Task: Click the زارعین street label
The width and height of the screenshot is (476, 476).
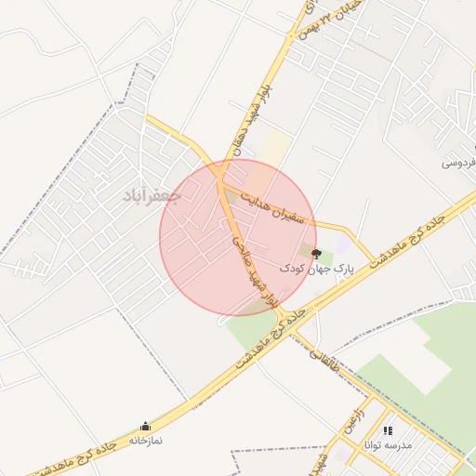Action: 354,422
